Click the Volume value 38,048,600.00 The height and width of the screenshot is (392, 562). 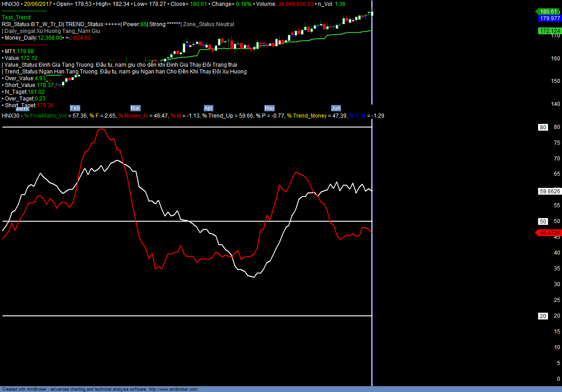(292, 4)
